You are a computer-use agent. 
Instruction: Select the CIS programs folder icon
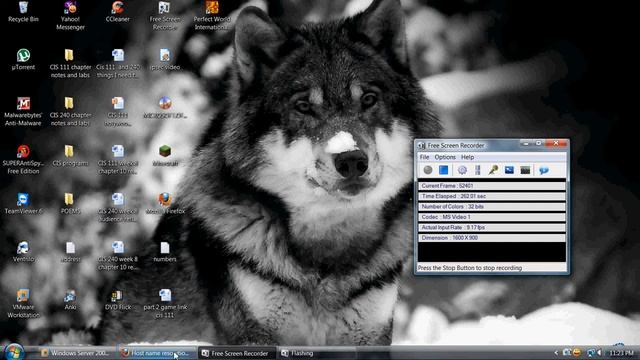coord(70,156)
